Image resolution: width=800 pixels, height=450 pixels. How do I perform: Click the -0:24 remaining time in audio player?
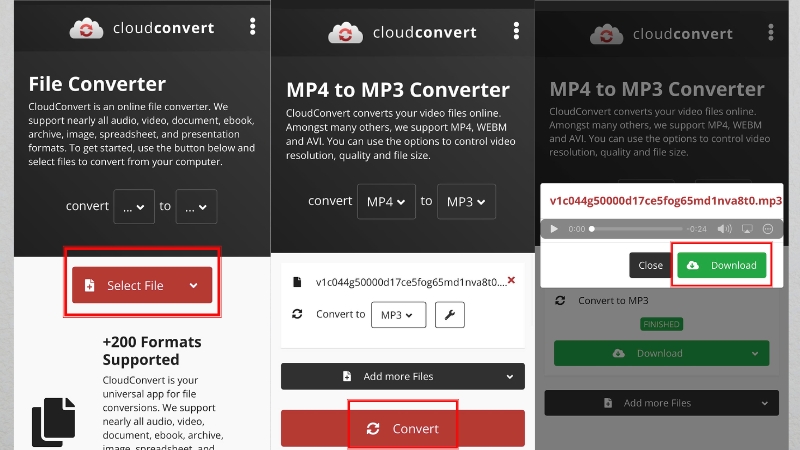(696, 229)
